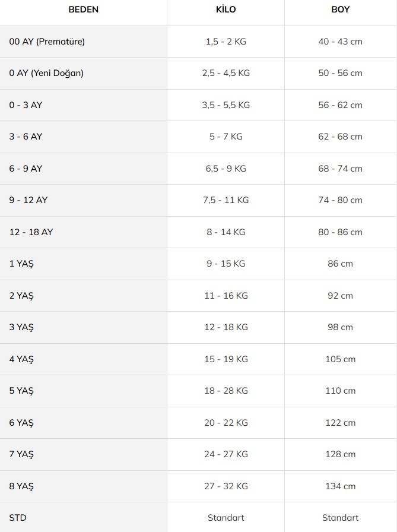
Task: Click the 110 cm height value
Action: 341,391
